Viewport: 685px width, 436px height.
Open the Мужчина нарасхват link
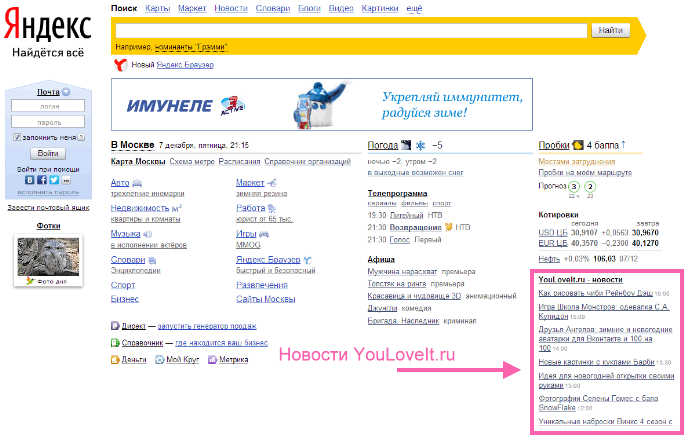click(x=402, y=272)
